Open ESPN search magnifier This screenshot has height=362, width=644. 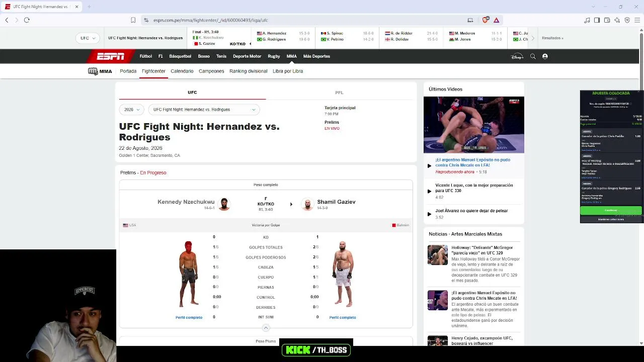coord(533,56)
